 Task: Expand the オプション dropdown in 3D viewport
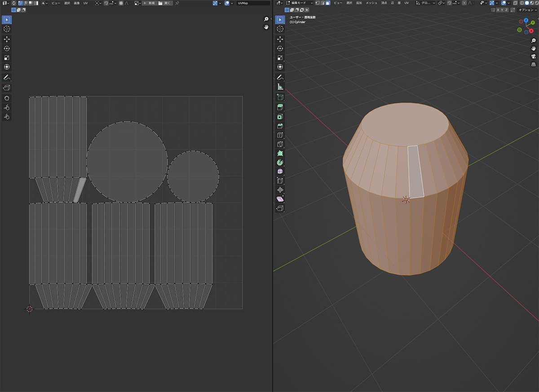tap(526, 10)
